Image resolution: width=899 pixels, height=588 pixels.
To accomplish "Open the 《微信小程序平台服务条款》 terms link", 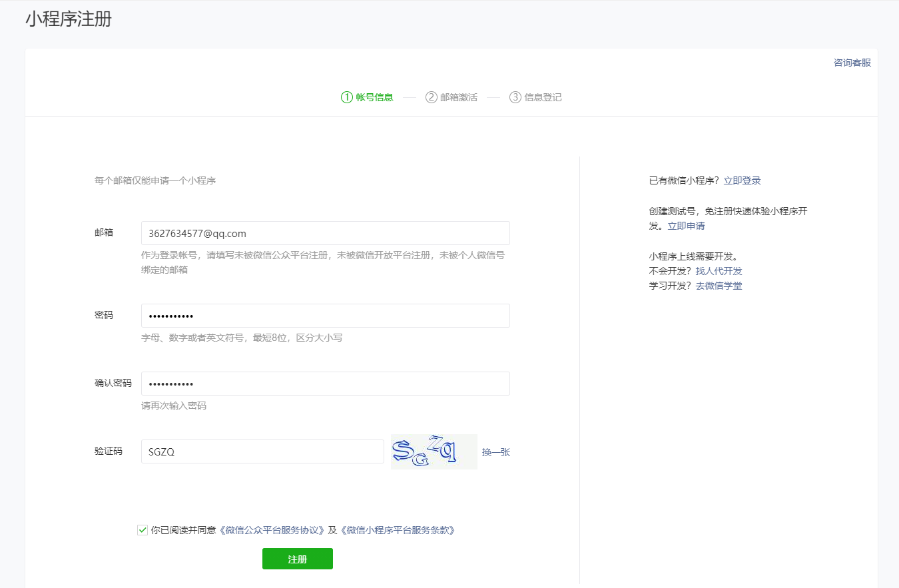I will (398, 529).
